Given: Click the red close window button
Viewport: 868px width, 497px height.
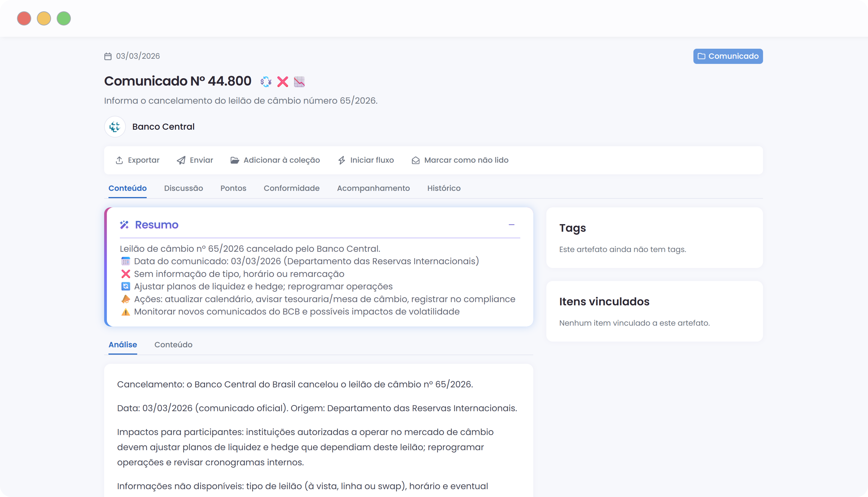Looking at the screenshot, I should 24,18.
